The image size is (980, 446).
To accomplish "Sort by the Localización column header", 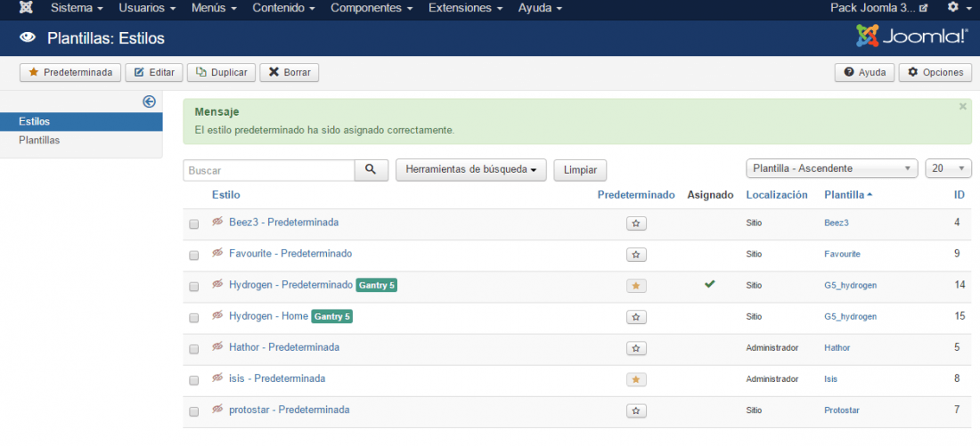I will coord(777,195).
